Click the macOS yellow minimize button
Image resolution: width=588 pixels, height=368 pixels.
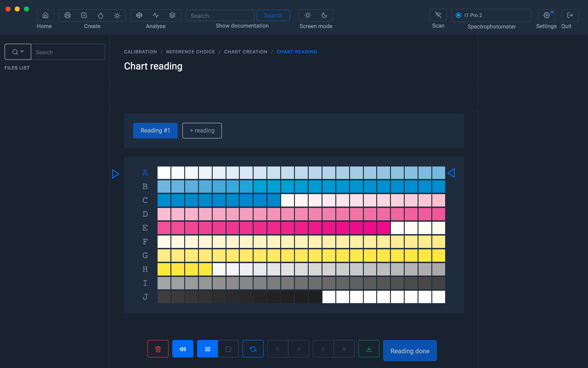[17, 9]
